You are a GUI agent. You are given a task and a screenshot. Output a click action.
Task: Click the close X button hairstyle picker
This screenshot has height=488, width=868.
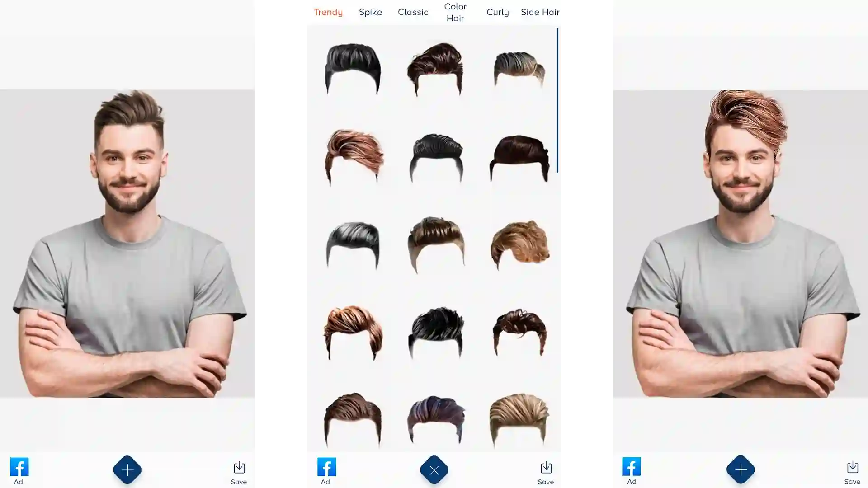click(x=434, y=470)
